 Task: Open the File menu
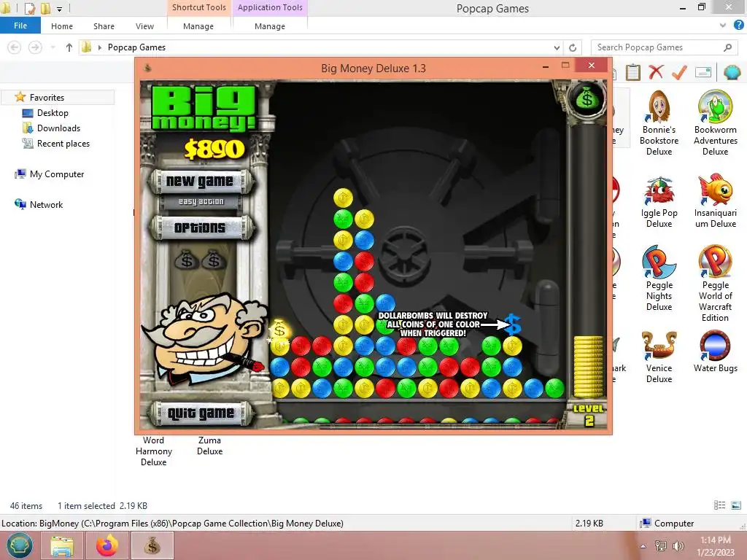(x=20, y=26)
